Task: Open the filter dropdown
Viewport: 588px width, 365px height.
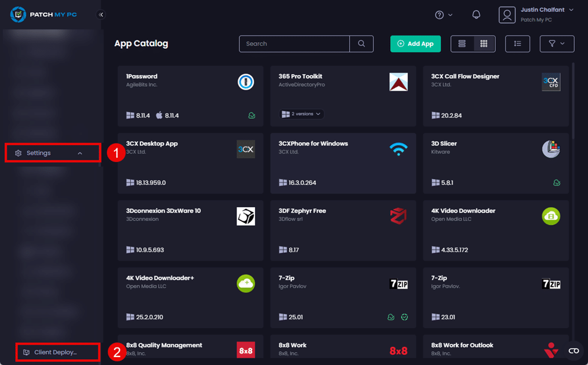Action: pyautogui.click(x=557, y=44)
